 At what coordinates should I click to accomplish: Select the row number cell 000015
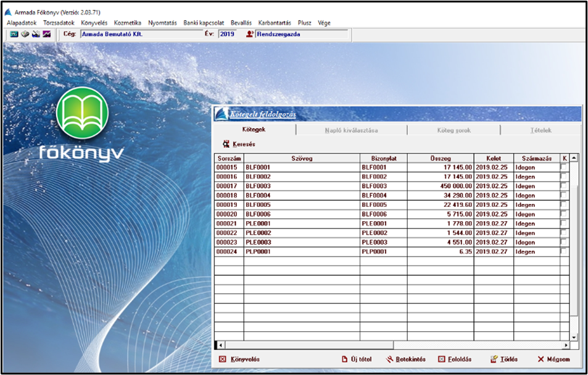click(229, 167)
